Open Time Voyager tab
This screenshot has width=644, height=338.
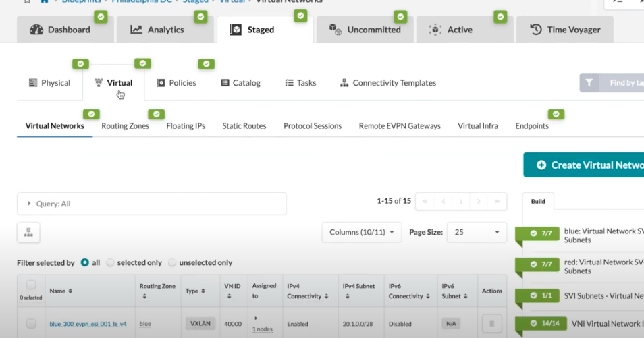coord(565,30)
